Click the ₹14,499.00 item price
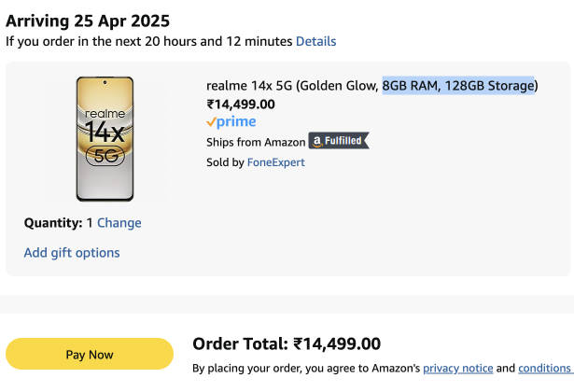This screenshot has height=392, width=574. [x=241, y=105]
